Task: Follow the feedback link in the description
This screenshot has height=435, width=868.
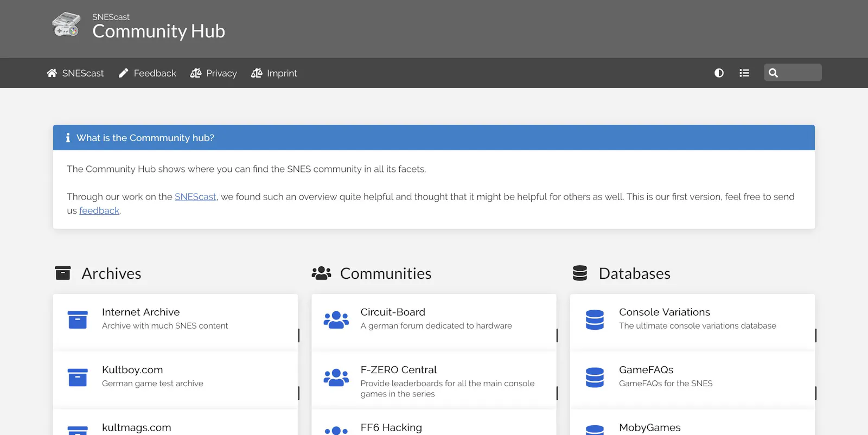Action: (99, 210)
